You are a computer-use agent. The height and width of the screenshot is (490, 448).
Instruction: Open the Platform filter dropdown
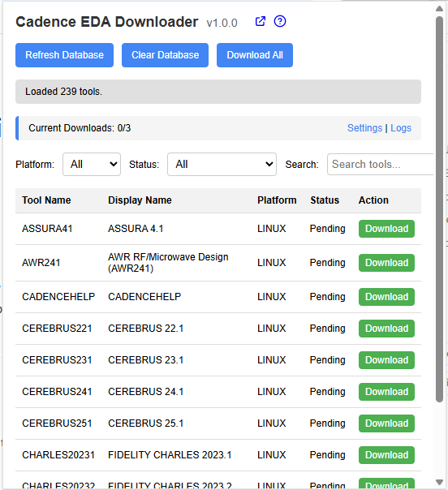tap(92, 165)
